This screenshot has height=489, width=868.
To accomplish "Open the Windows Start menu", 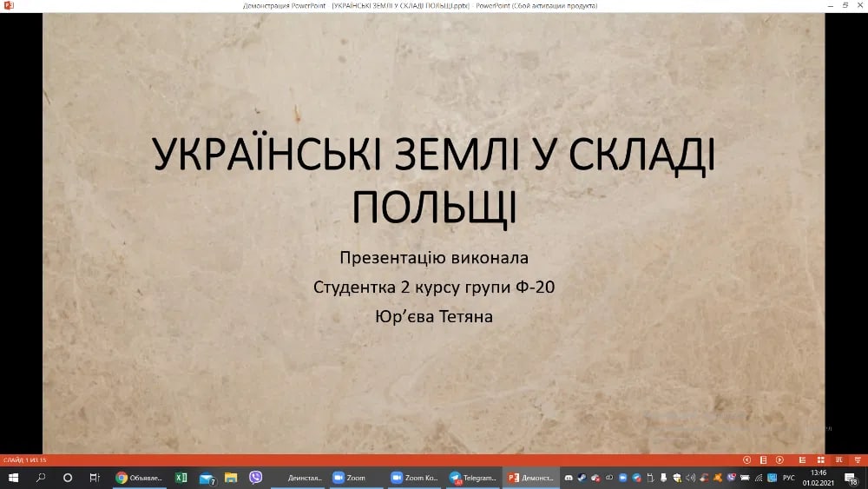I will click(x=13, y=478).
